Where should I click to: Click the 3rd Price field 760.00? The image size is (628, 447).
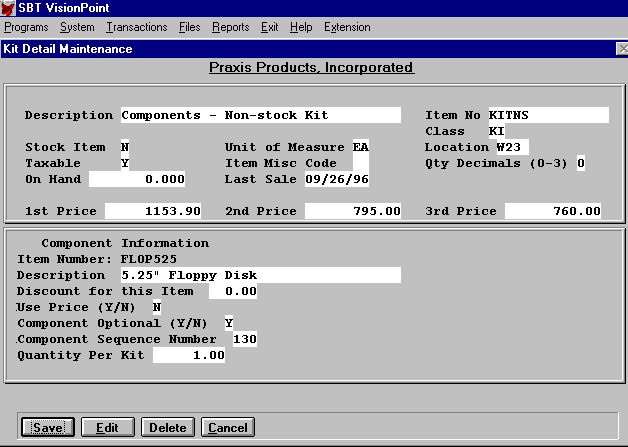click(x=553, y=211)
